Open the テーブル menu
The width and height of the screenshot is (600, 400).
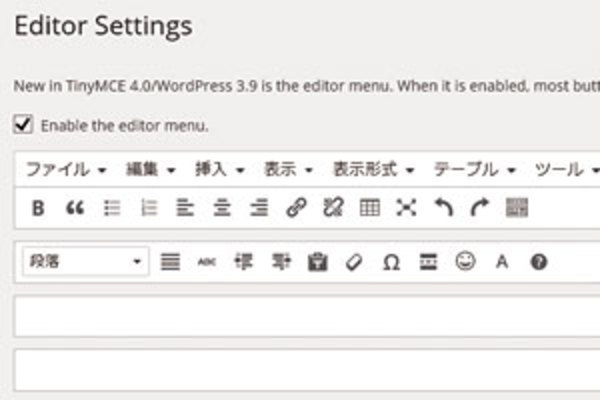click(475, 170)
